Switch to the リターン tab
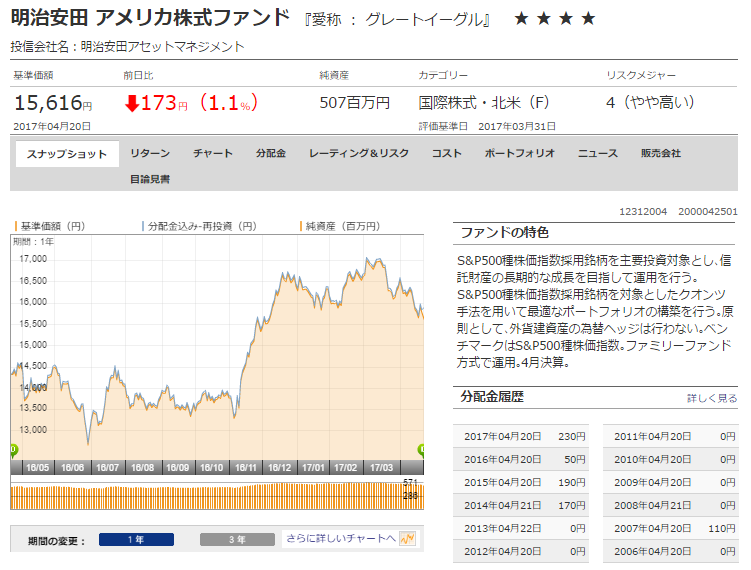This screenshot has width=751, height=570. coord(150,153)
